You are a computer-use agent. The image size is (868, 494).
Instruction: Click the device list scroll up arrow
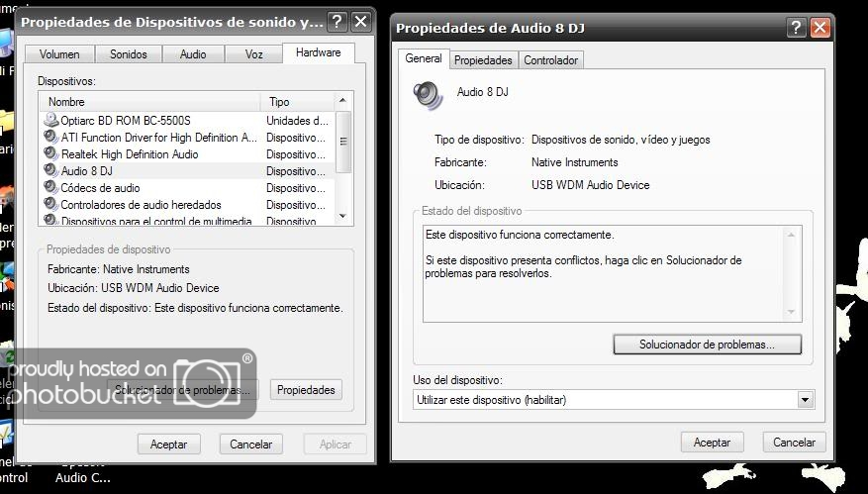[342, 101]
